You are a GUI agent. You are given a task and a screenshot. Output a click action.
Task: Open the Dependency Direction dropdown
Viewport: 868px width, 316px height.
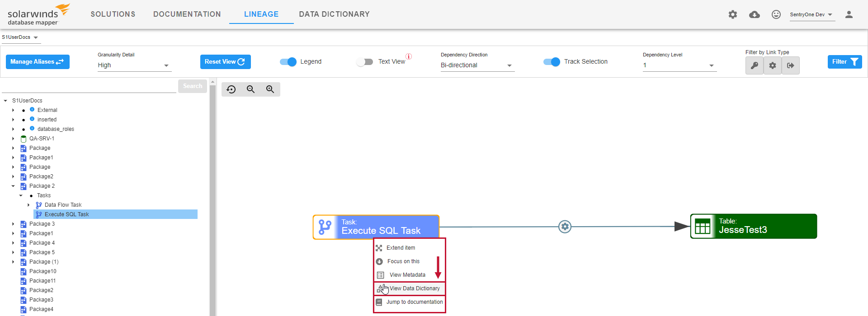pos(477,65)
